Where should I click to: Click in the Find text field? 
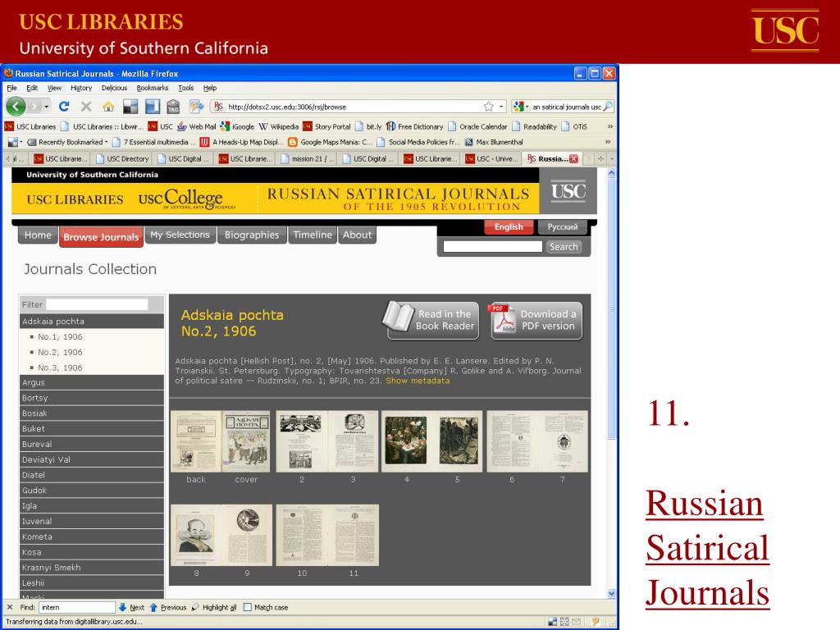tap(76, 607)
